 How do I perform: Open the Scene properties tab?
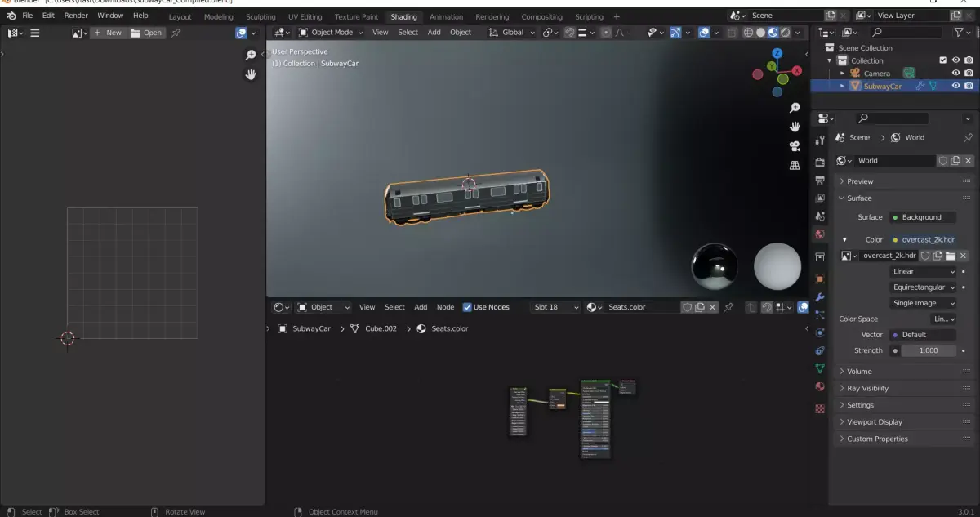[820, 216]
